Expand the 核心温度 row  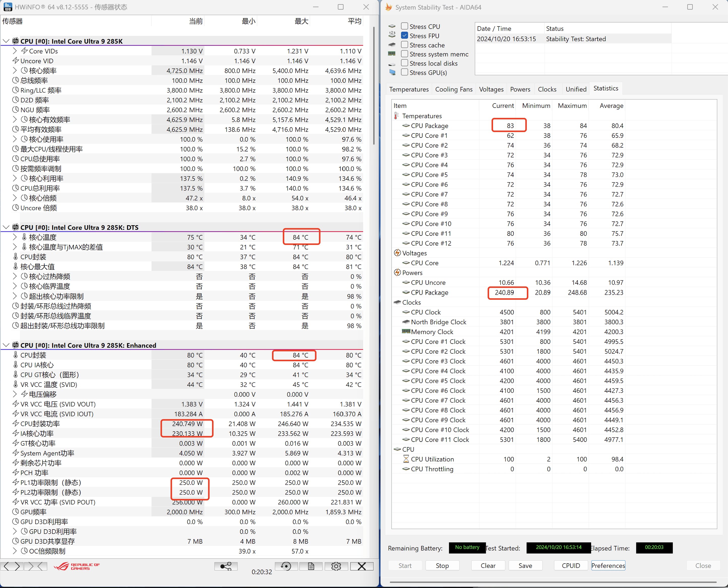pyautogui.click(x=15, y=237)
